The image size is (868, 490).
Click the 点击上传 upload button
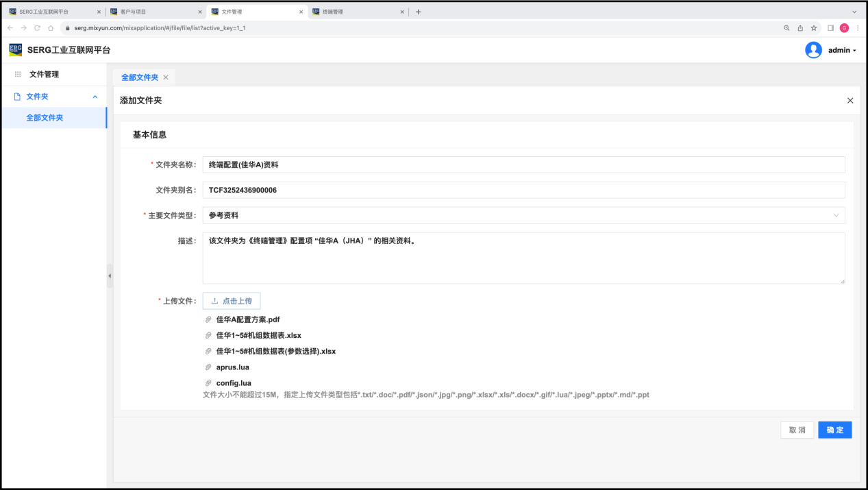(x=232, y=301)
